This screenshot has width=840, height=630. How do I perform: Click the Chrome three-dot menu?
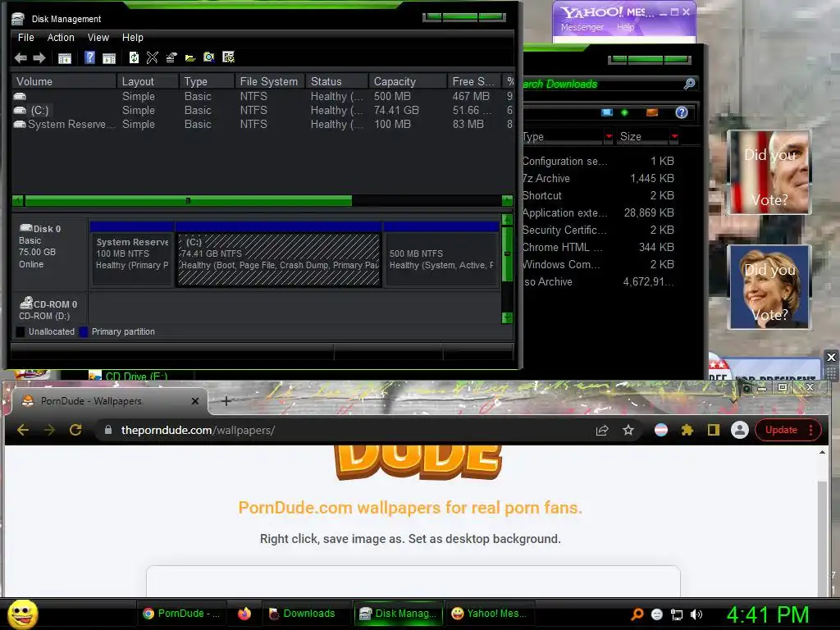pyautogui.click(x=811, y=430)
